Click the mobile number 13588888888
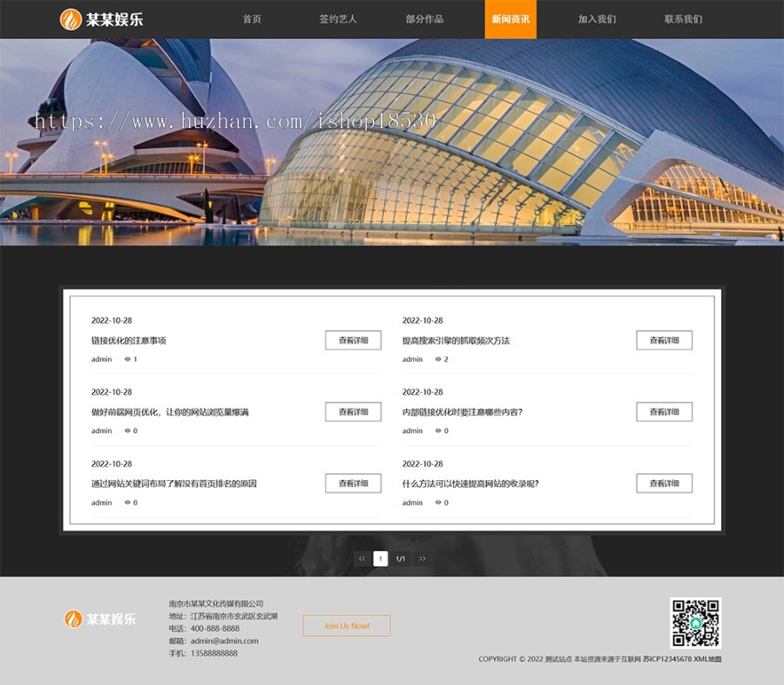Viewport: 784px width, 685px height. (214, 654)
